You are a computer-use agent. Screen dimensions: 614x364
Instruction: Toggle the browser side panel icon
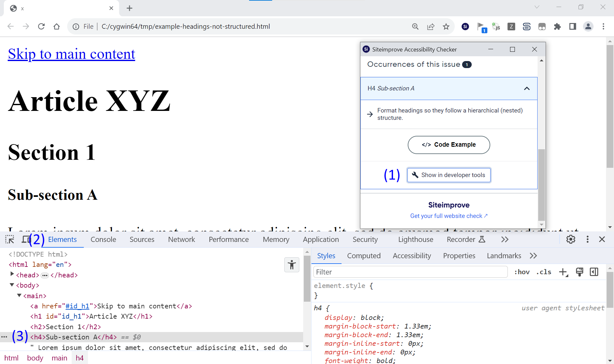573,27
